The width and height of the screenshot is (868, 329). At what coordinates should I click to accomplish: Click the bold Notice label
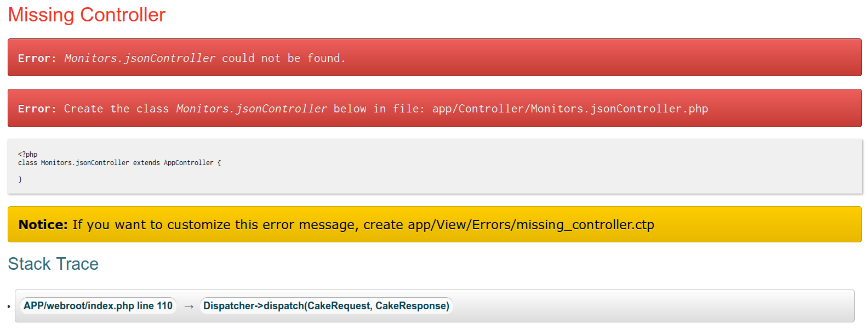pyautogui.click(x=43, y=224)
